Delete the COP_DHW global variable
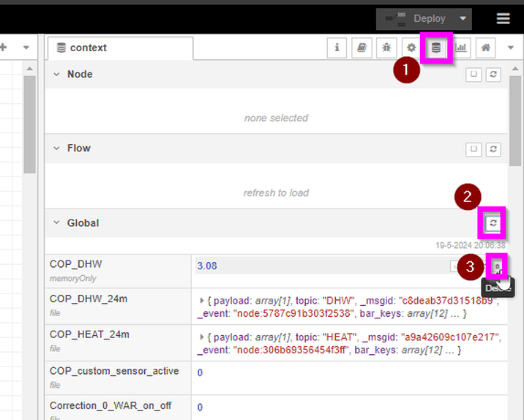 497,266
